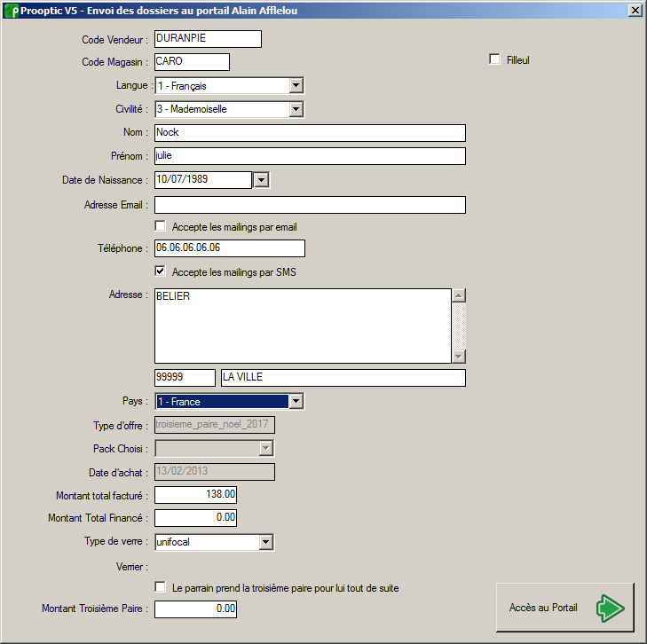Tick the Filleul checkbox
The image size is (647, 644).
[x=494, y=59]
